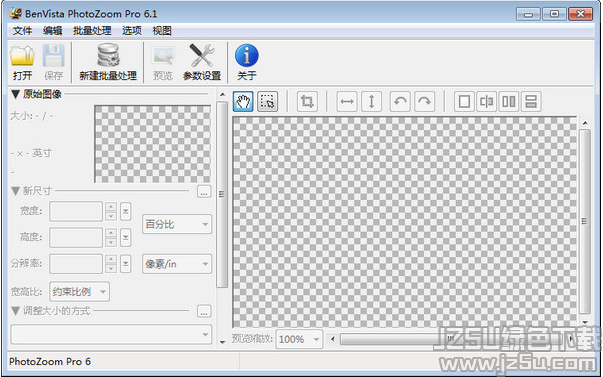Click in the 高度 height field
This screenshot has width=603, height=377.
pos(76,238)
